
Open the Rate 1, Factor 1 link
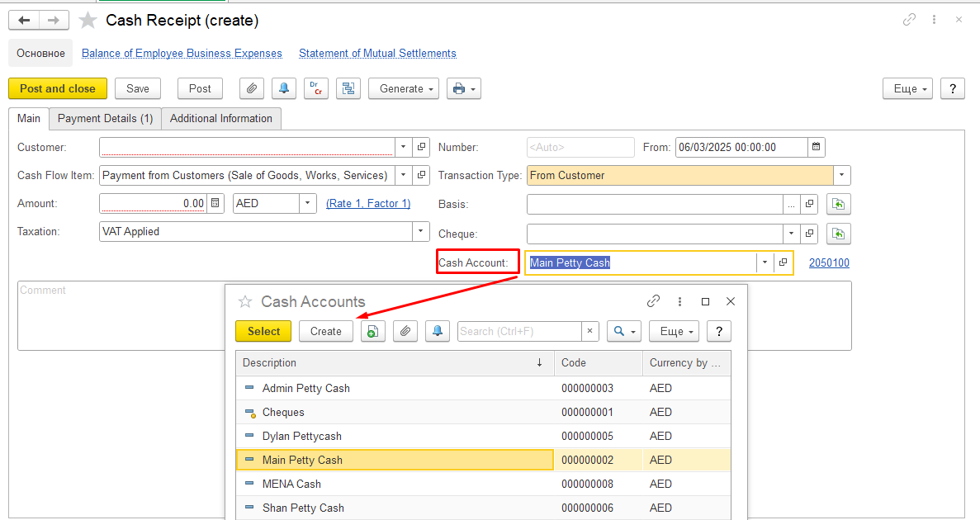tap(368, 204)
